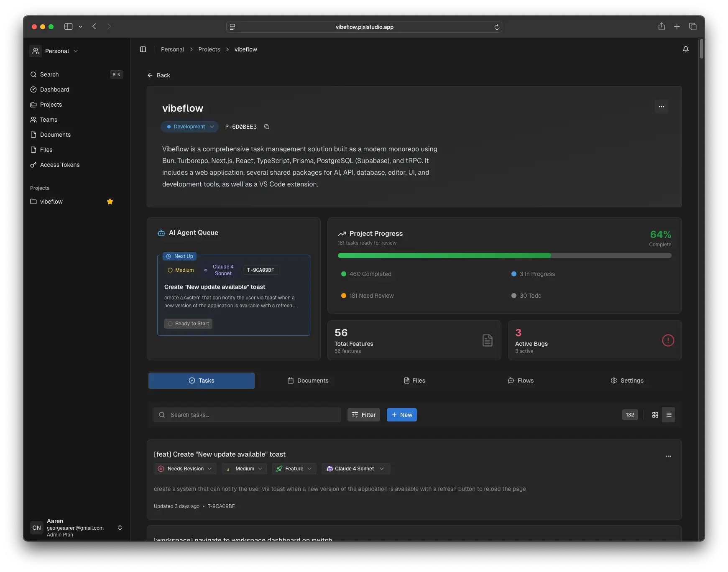The height and width of the screenshot is (572, 728).
Task: Click the browser share icon
Action: coord(662,26)
